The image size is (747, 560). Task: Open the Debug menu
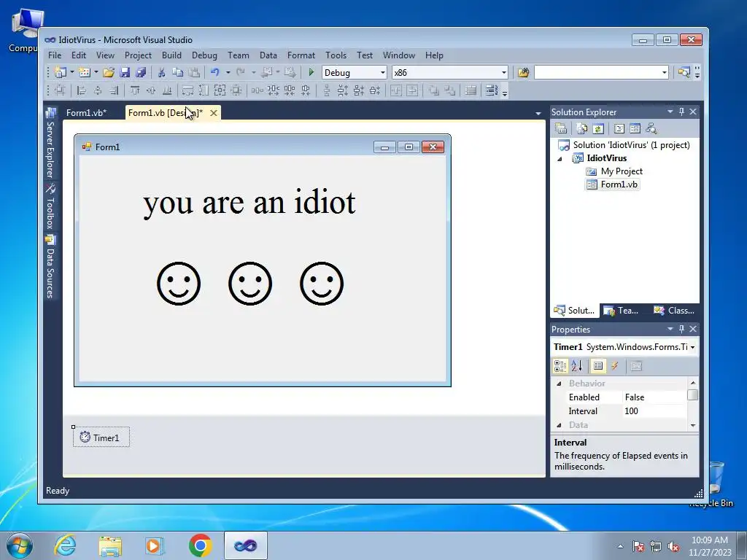(x=204, y=55)
